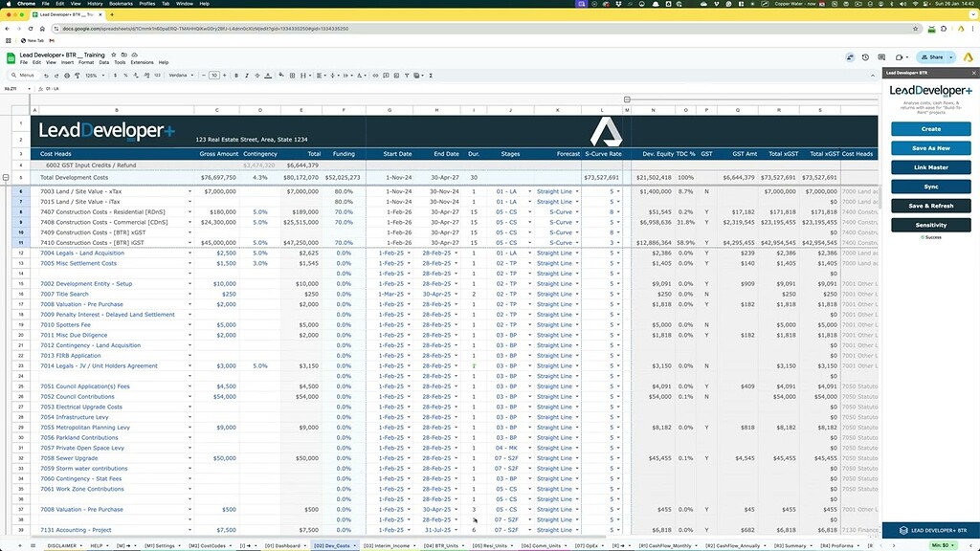Click the borders icon in the toolbar
980x551 pixels.
(293, 76)
